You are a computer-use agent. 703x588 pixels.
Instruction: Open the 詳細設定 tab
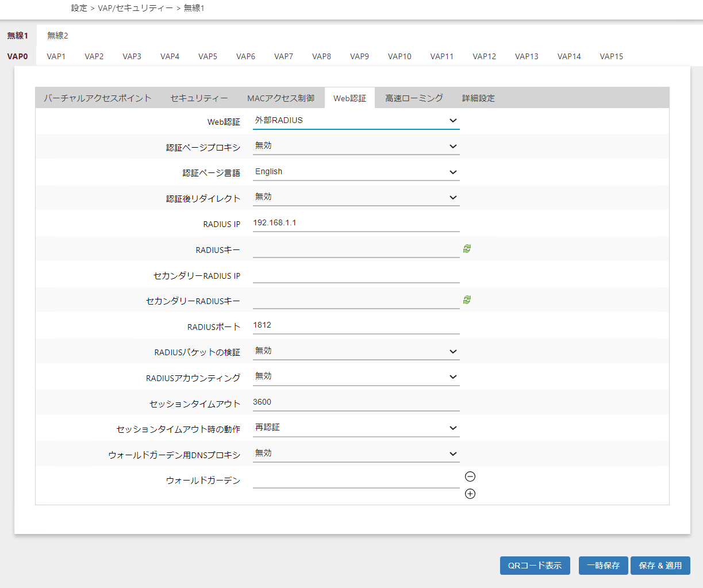[x=479, y=98]
